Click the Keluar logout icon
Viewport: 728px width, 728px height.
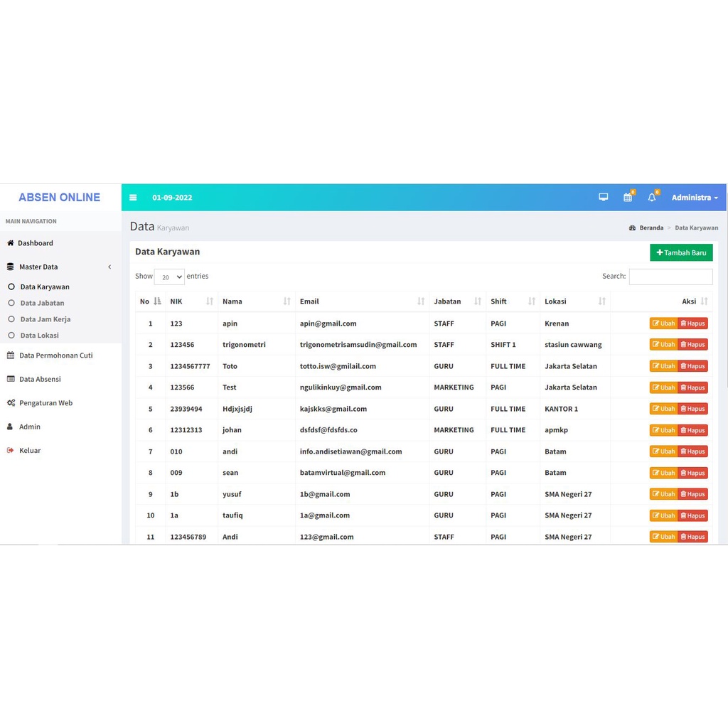coord(10,450)
